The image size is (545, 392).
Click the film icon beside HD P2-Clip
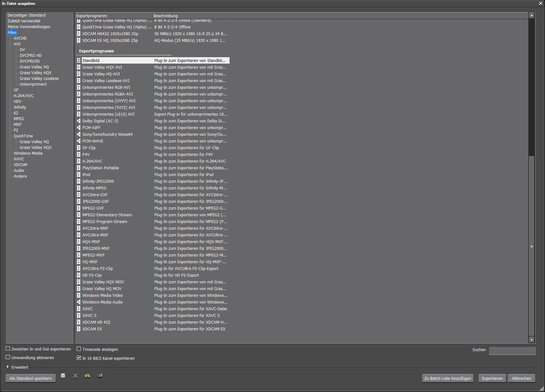pos(79,275)
